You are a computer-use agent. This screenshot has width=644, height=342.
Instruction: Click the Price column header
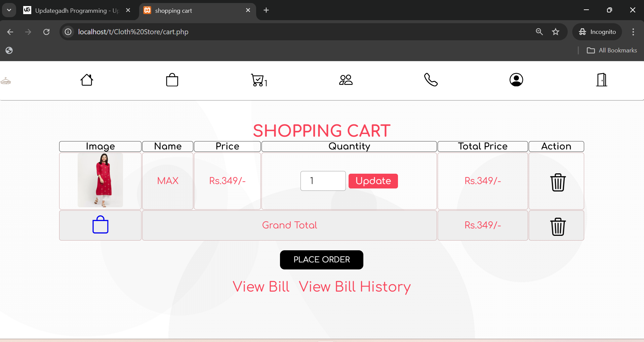click(x=227, y=146)
